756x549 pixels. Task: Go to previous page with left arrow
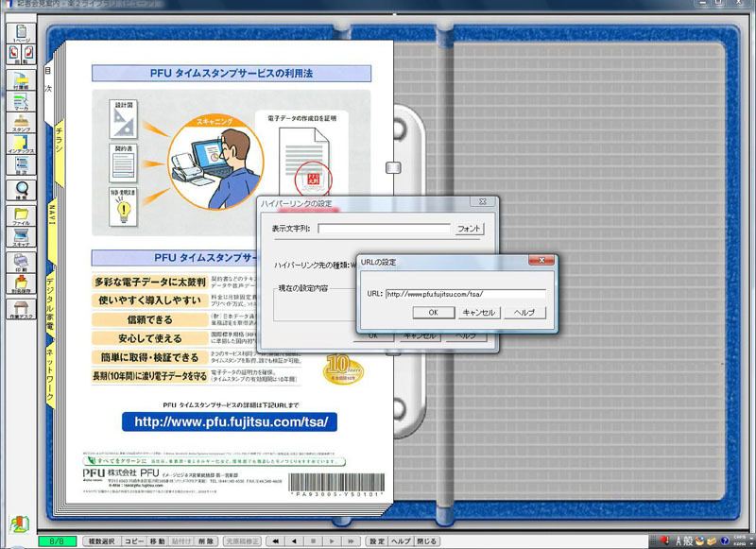294,541
